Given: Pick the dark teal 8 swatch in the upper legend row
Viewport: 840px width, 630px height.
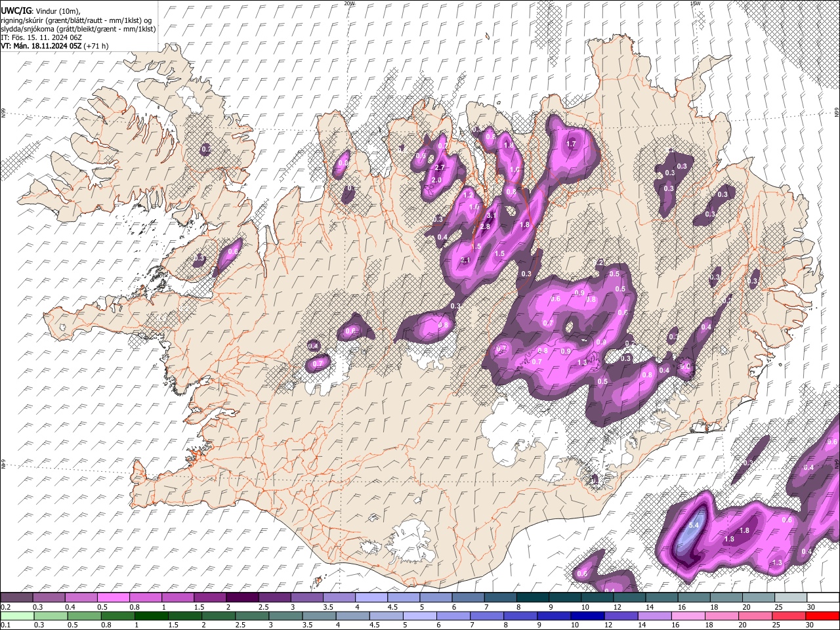Looking at the screenshot, I should pyautogui.click(x=533, y=598).
